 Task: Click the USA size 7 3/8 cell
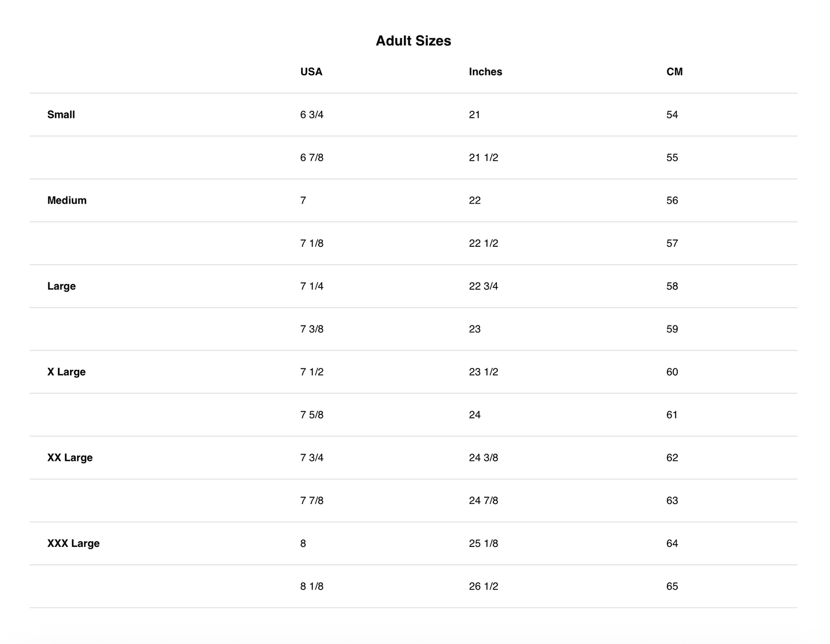tap(311, 329)
